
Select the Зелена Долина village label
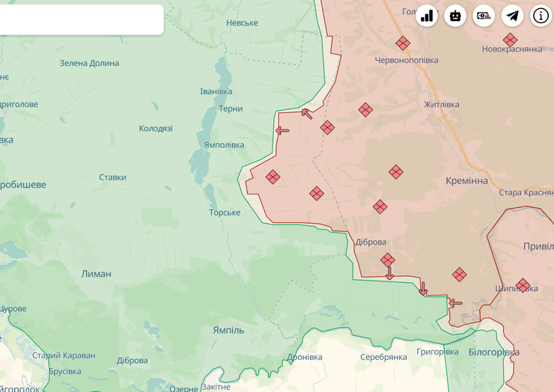click(89, 63)
